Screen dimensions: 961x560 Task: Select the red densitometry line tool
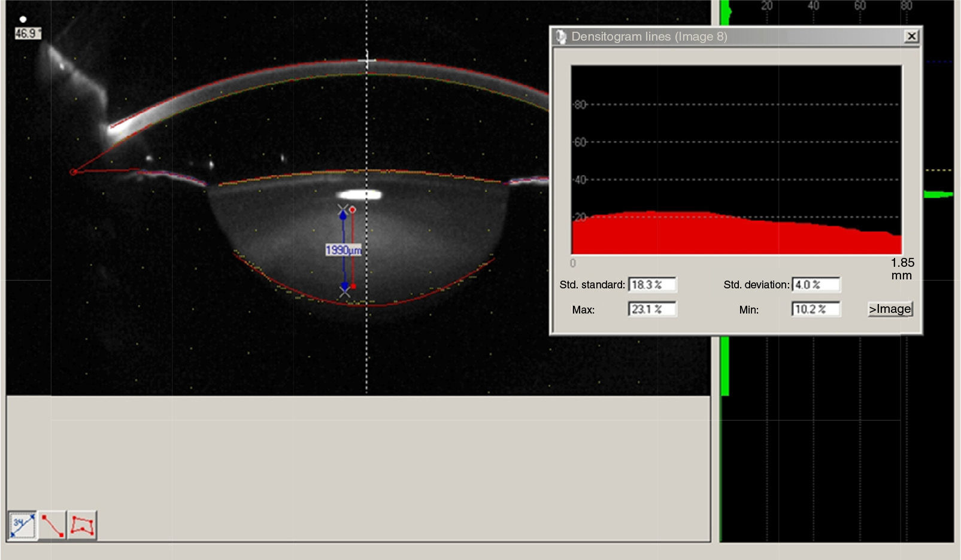coord(53,526)
